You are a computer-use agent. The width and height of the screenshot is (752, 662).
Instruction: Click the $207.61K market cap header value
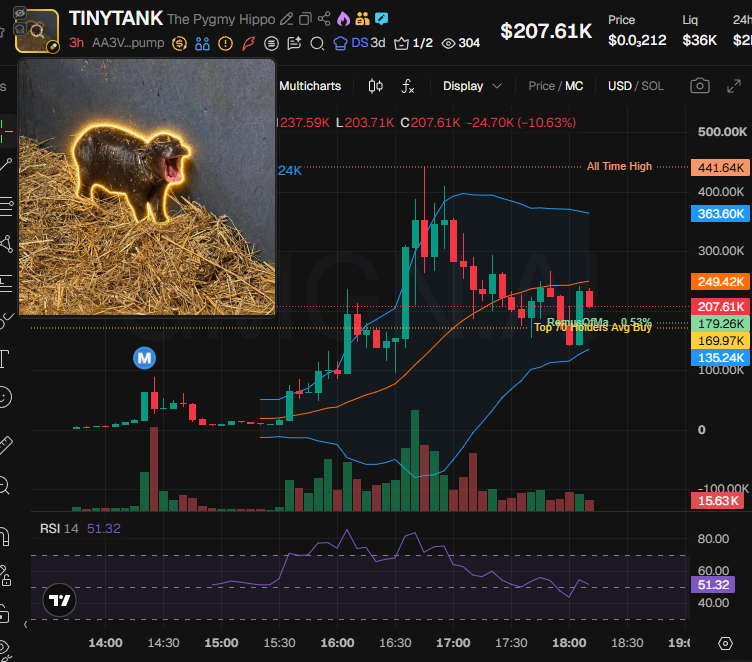[x=546, y=31]
